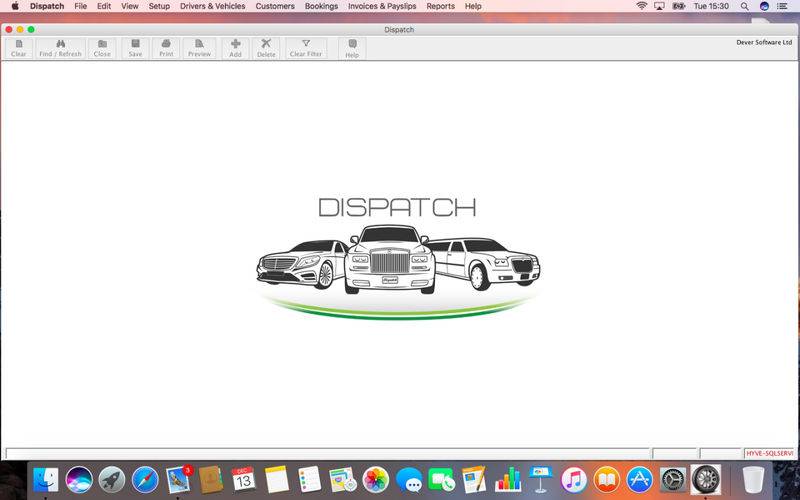
Task: Click the Dispatch wheel icon in dock
Action: [706, 480]
